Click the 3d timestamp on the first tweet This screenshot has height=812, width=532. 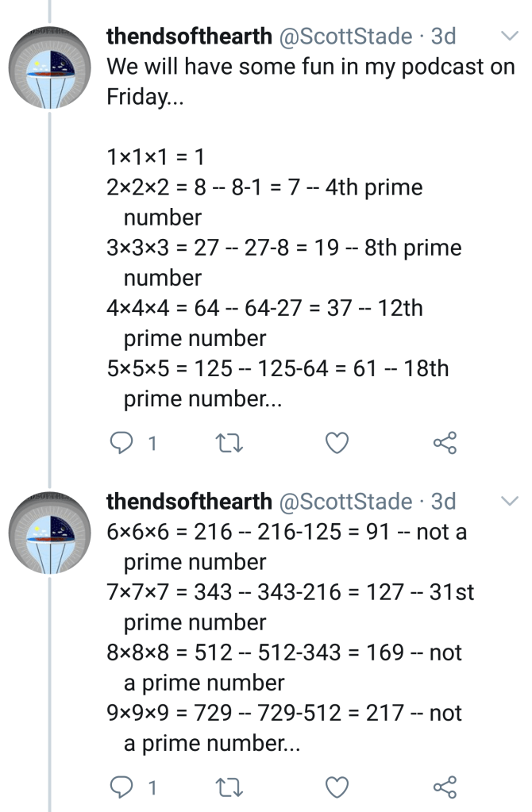443,37
